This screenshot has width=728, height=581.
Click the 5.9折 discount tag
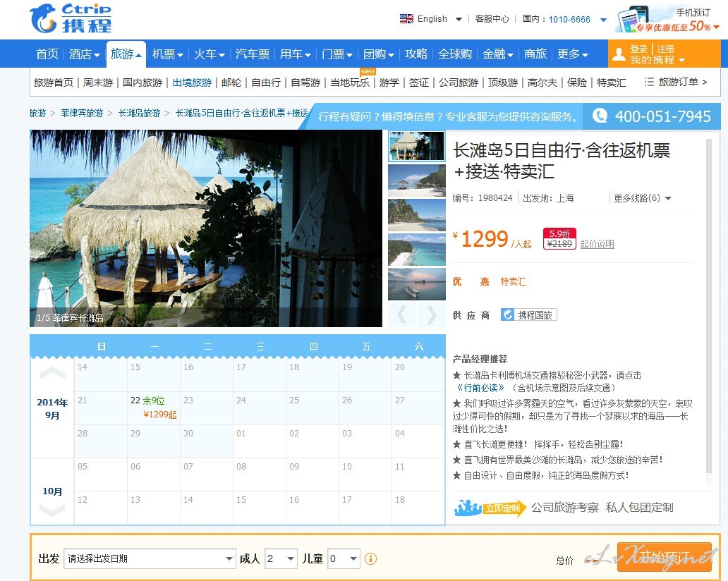pyautogui.click(x=559, y=238)
